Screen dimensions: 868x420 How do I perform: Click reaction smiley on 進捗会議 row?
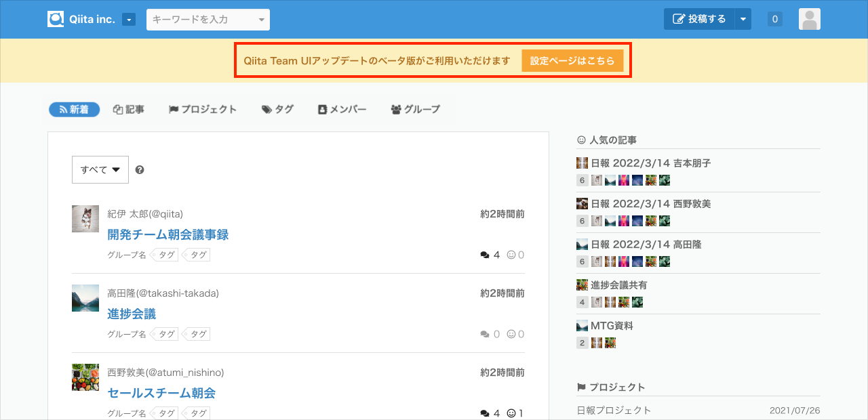(511, 334)
